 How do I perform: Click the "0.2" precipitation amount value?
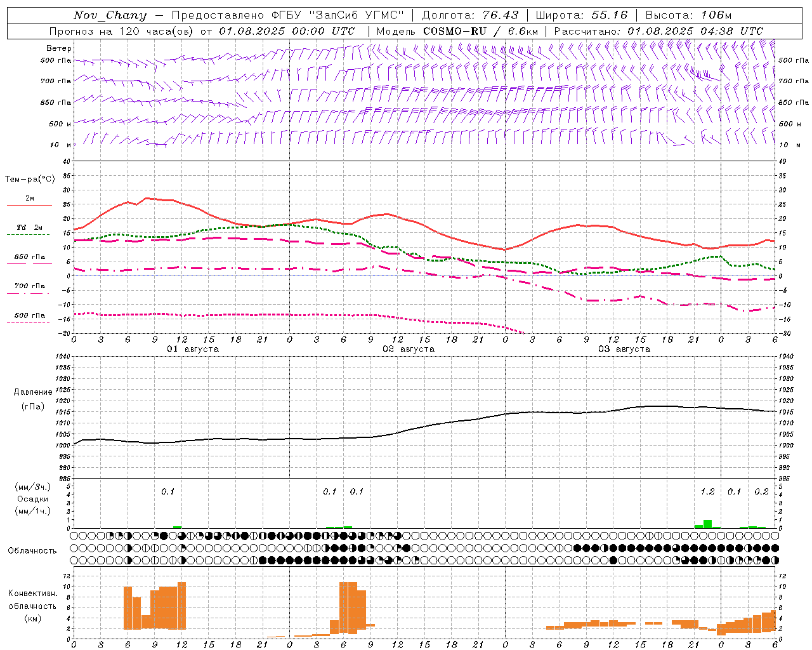point(761,491)
